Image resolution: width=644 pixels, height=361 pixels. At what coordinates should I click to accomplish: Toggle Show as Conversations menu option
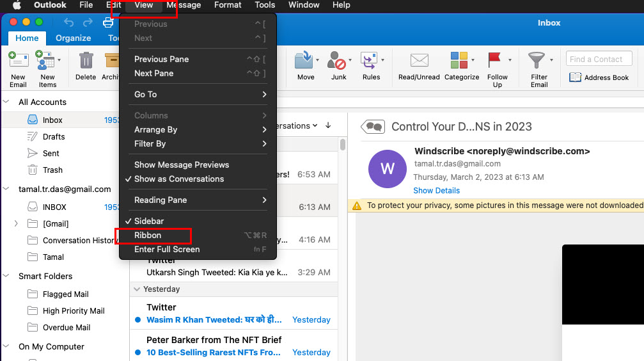tap(179, 179)
